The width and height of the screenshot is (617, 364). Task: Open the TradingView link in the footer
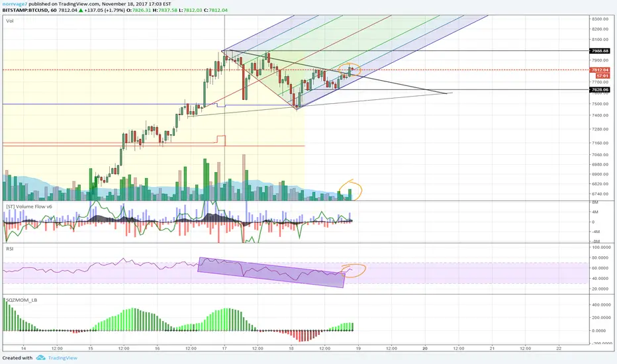point(63,357)
